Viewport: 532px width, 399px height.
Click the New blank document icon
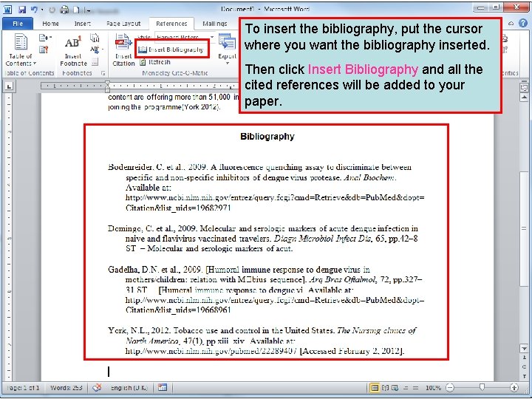pos(77,10)
